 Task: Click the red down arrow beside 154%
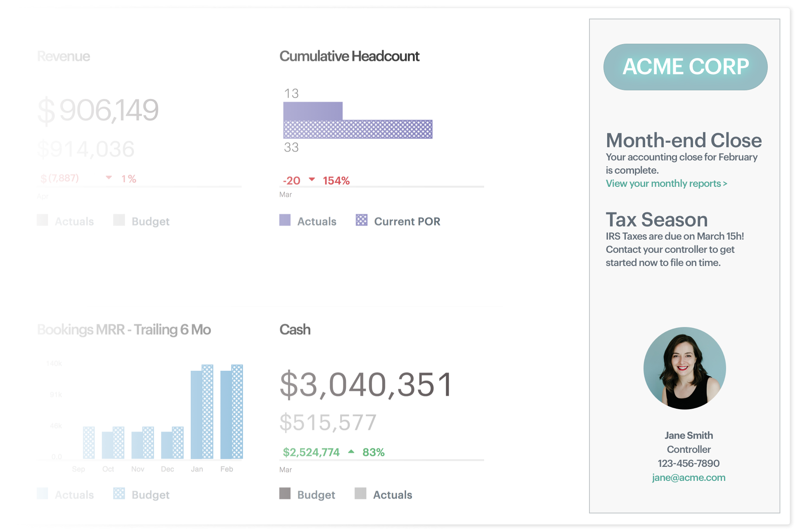point(312,179)
